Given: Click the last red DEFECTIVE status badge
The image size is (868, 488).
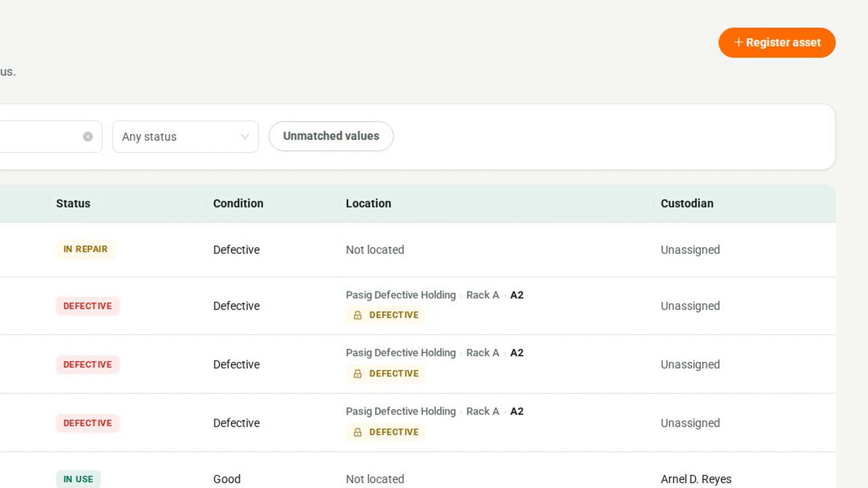Looking at the screenshot, I should [88, 423].
